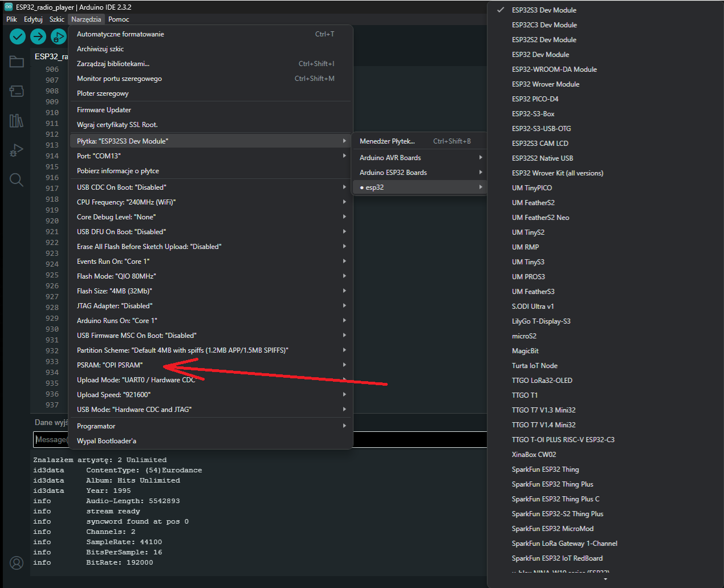Select ESP32 Dev Module board

click(605, 55)
